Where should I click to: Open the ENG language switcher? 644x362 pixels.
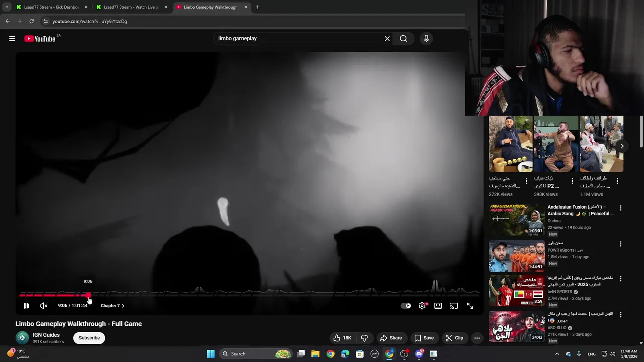tap(592, 354)
